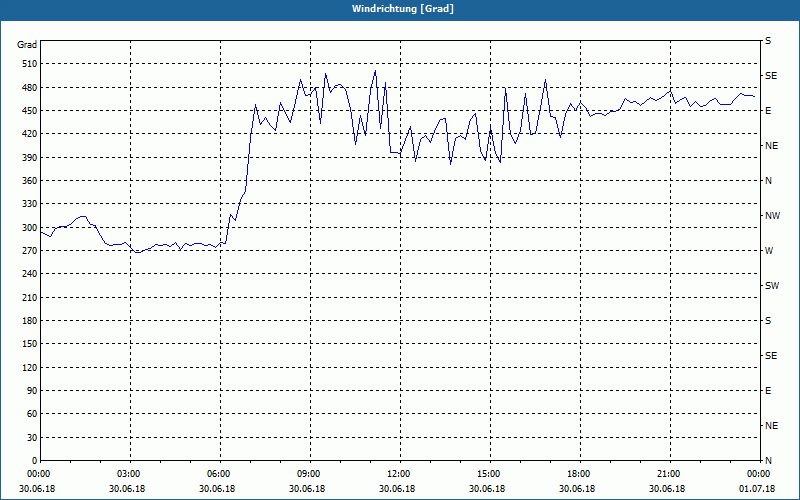This screenshot has width=800, height=500.
Task: Click the 30 y-axis value
Action: [x=32, y=438]
